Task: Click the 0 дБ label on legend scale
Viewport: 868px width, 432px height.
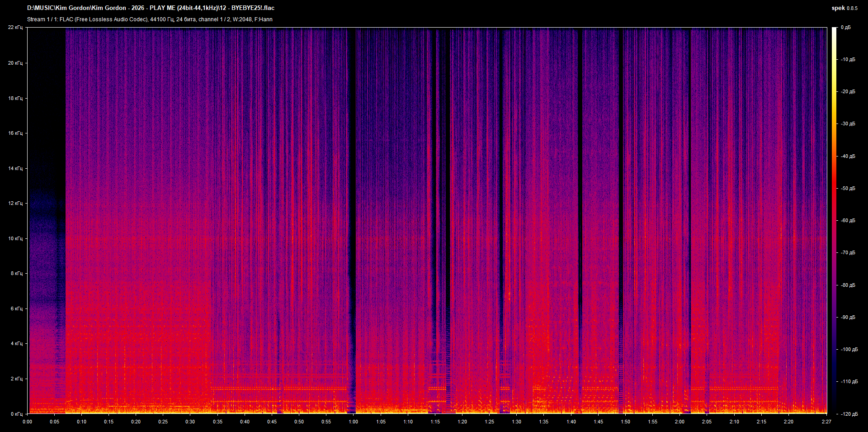Action: (x=847, y=27)
